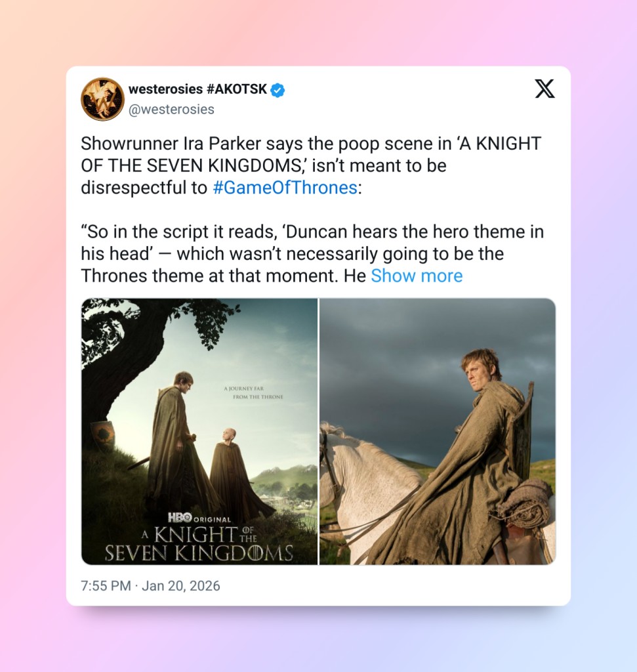Click the rider's face in right photo

(x=480, y=374)
